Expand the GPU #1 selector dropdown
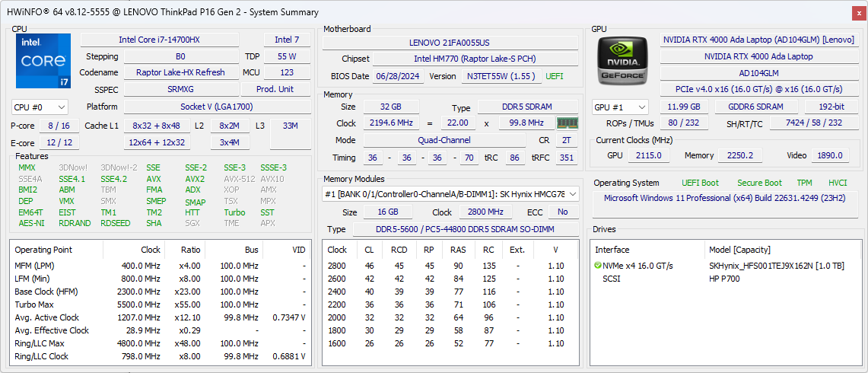 (x=620, y=107)
